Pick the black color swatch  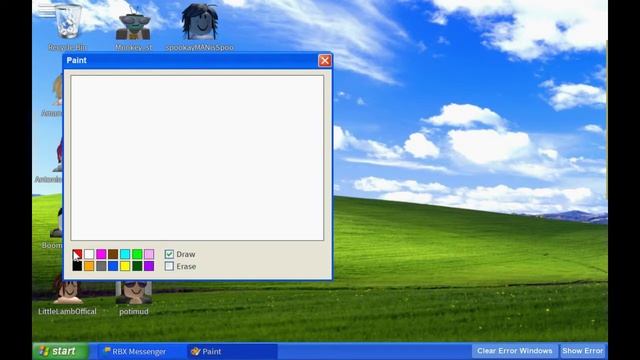[77, 266]
